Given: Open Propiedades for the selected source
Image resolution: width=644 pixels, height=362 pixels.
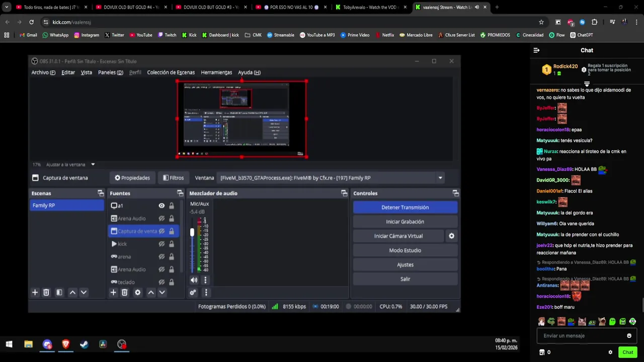Looking at the screenshot, I should (132, 177).
